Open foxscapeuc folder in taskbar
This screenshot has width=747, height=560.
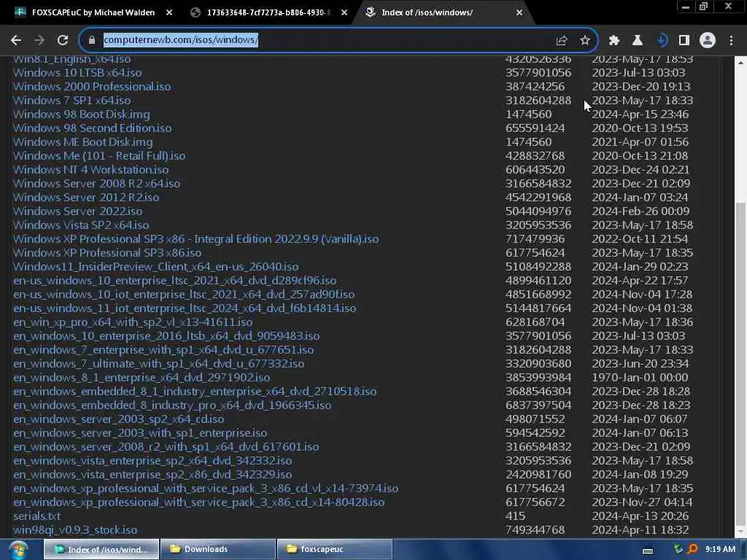tap(334, 549)
